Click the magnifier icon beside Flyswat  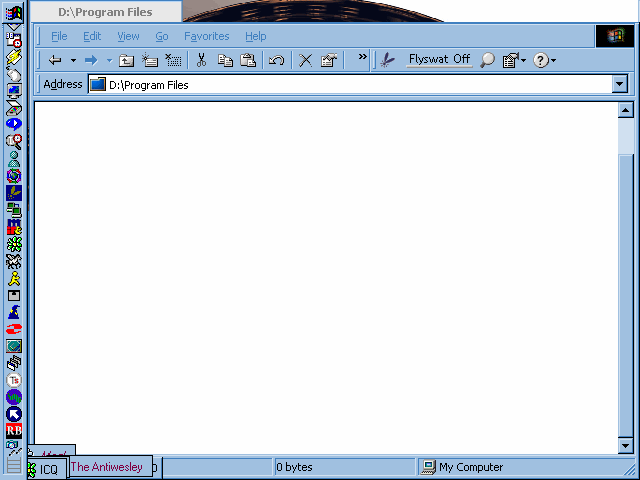click(x=487, y=60)
